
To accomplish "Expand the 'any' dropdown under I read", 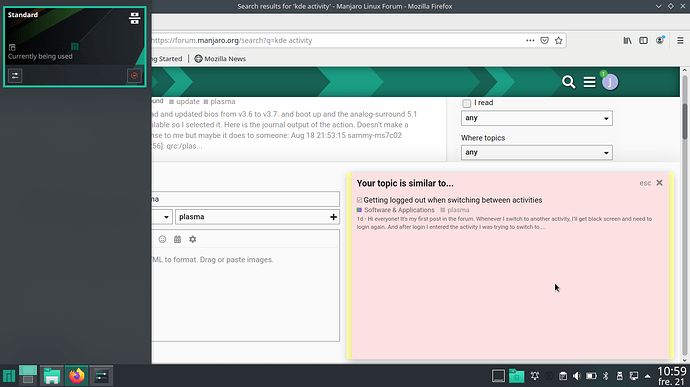I will pyautogui.click(x=536, y=118).
